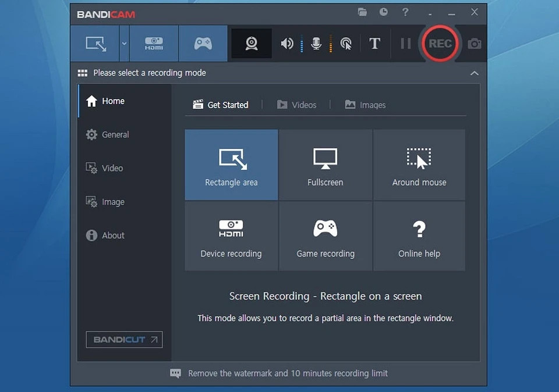Switch to the Images tab
The image size is (559, 392).
[x=365, y=105]
